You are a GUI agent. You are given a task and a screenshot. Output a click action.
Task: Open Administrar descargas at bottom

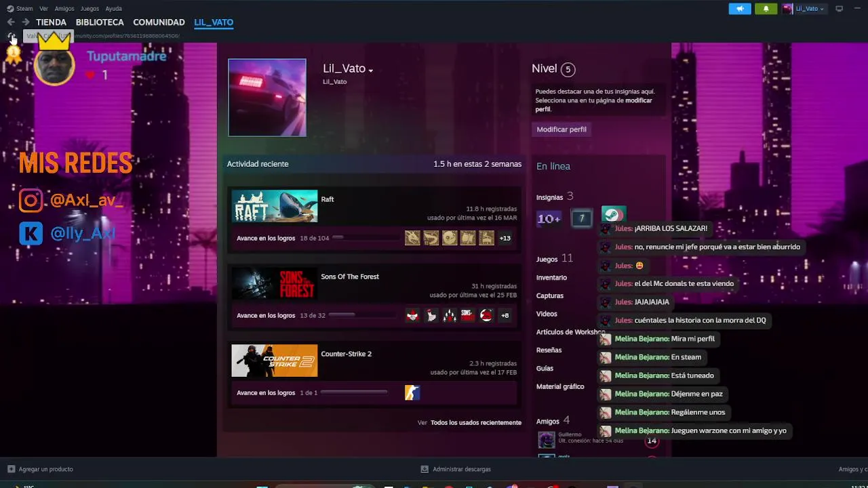(x=456, y=469)
